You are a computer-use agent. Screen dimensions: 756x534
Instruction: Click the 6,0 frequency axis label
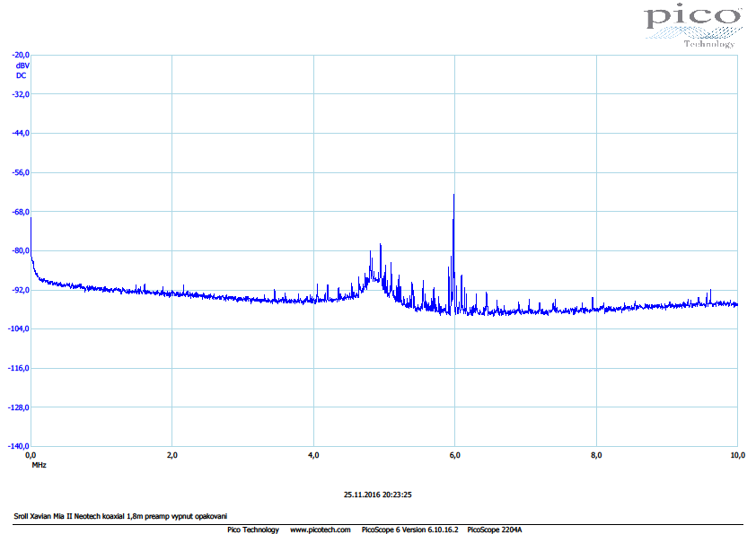coord(454,455)
